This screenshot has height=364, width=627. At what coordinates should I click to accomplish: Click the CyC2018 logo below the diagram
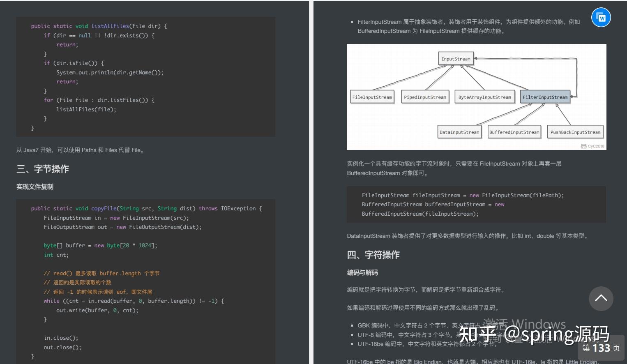coord(592,146)
